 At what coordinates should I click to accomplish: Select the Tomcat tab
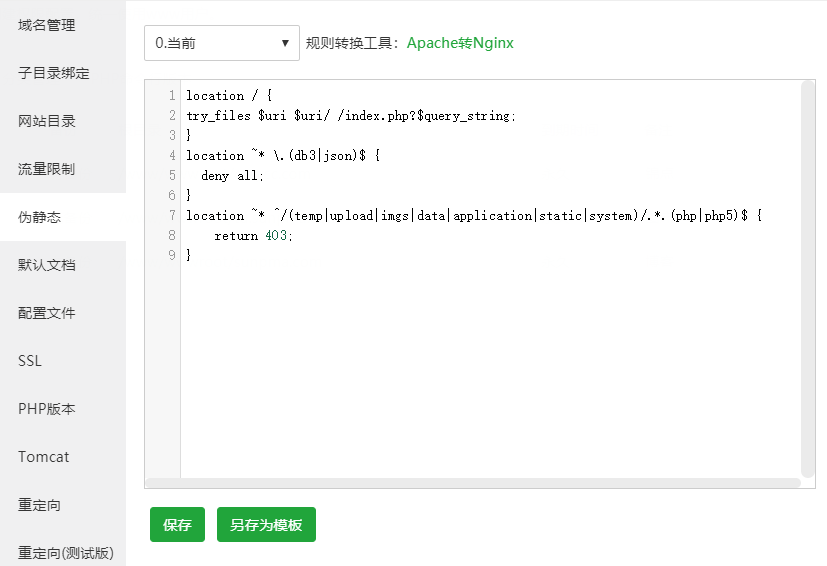44,457
